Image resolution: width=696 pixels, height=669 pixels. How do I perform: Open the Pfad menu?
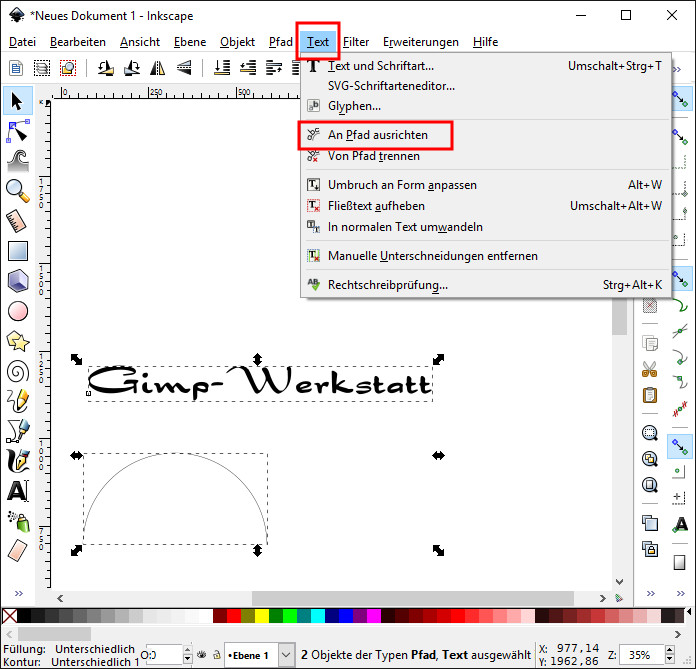pyautogui.click(x=281, y=42)
